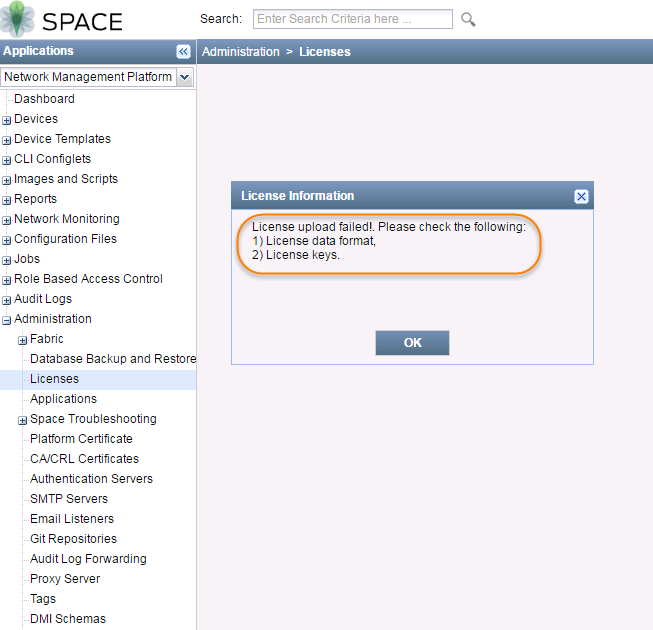Collapse the Applications panel with the double-arrow icon
The height and width of the screenshot is (630, 653).
183,51
